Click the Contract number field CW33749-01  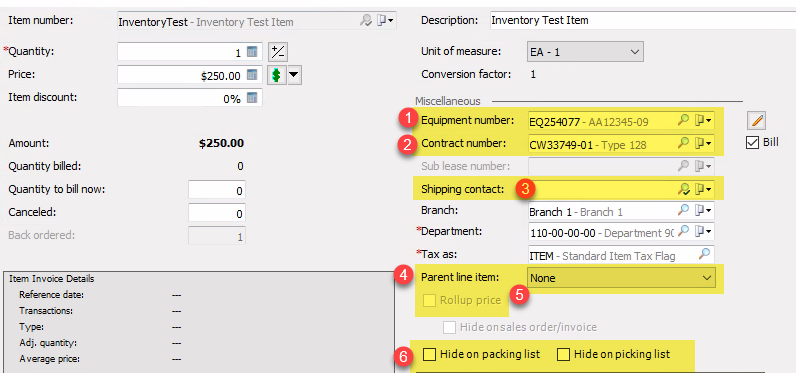[x=621, y=144]
